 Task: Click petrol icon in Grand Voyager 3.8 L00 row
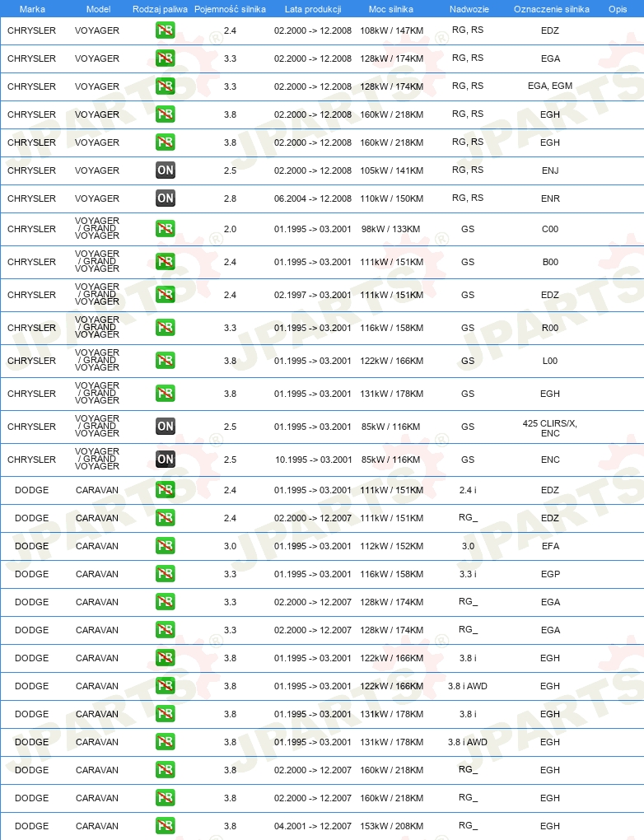(165, 361)
